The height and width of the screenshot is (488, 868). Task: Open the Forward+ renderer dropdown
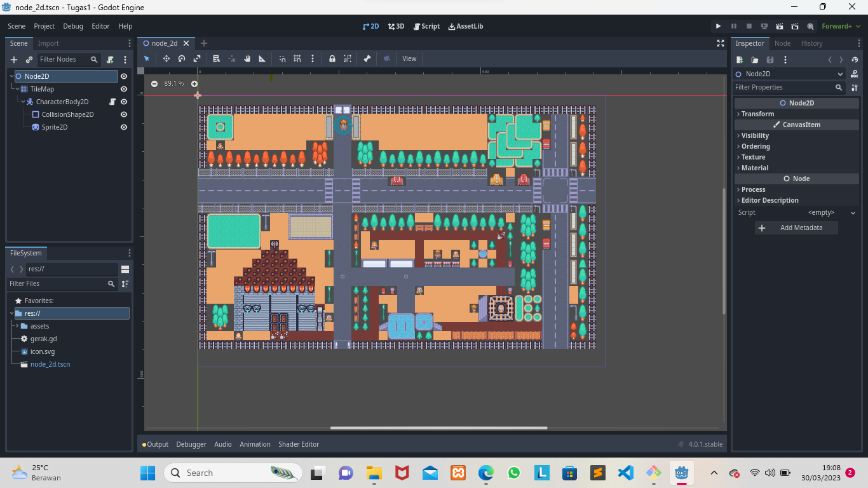coord(839,26)
